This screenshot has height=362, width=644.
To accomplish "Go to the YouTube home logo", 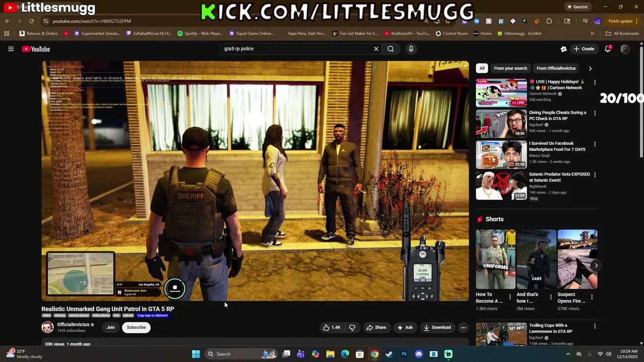I will click(x=36, y=49).
